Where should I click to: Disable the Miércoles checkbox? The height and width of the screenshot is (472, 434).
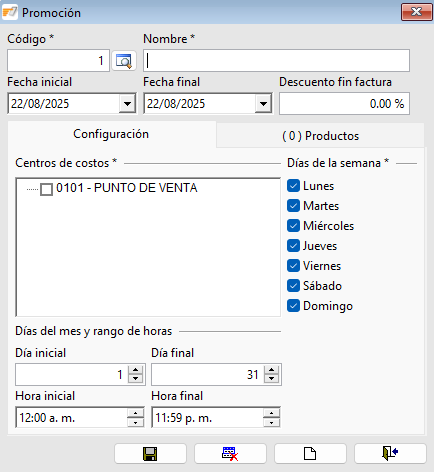(x=293, y=226)
